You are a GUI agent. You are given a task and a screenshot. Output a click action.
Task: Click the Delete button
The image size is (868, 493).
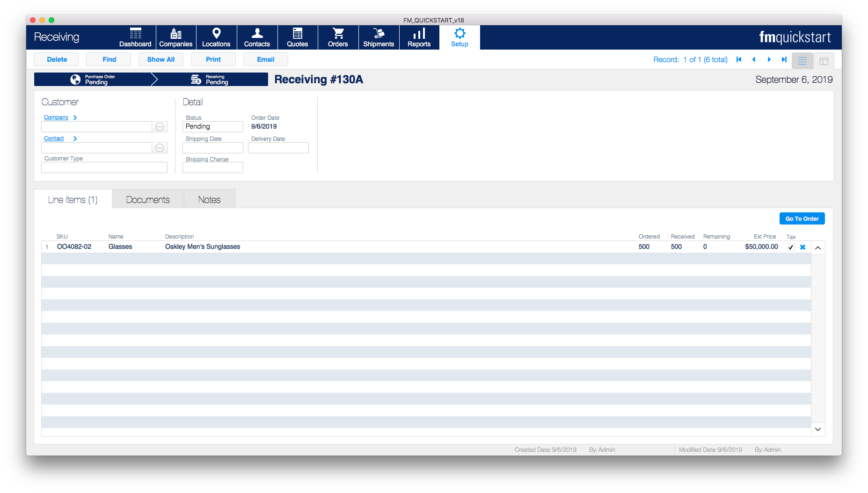point(57,59)
